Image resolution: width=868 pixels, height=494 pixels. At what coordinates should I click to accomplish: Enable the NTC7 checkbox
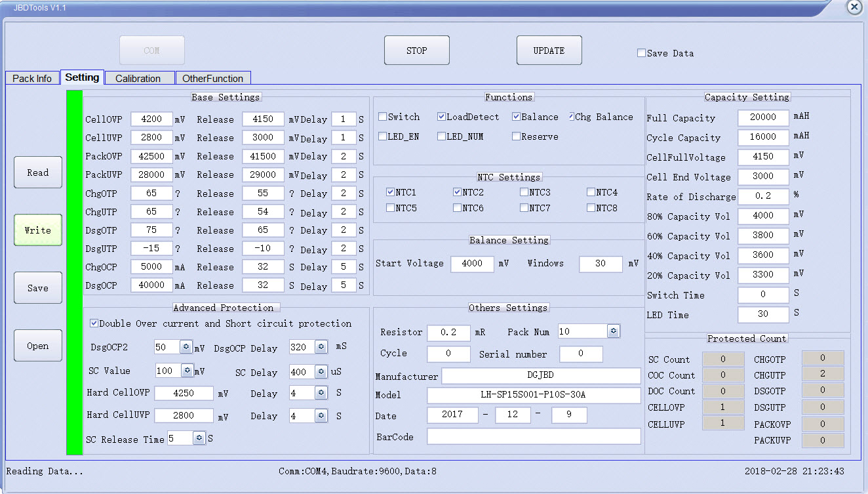(524, 208)
